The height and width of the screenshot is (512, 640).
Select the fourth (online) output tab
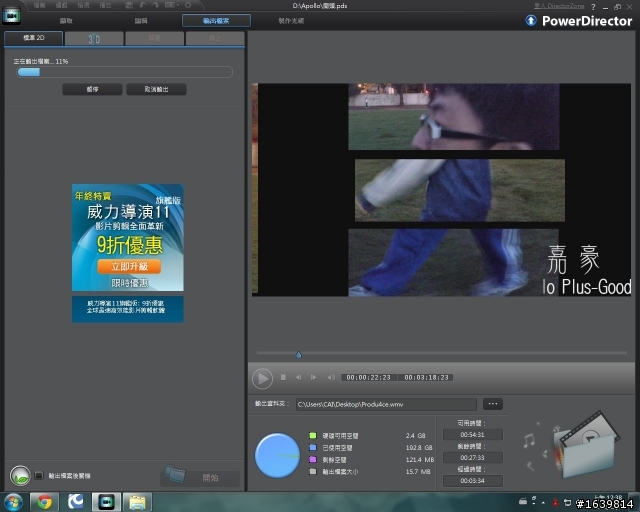215,39
